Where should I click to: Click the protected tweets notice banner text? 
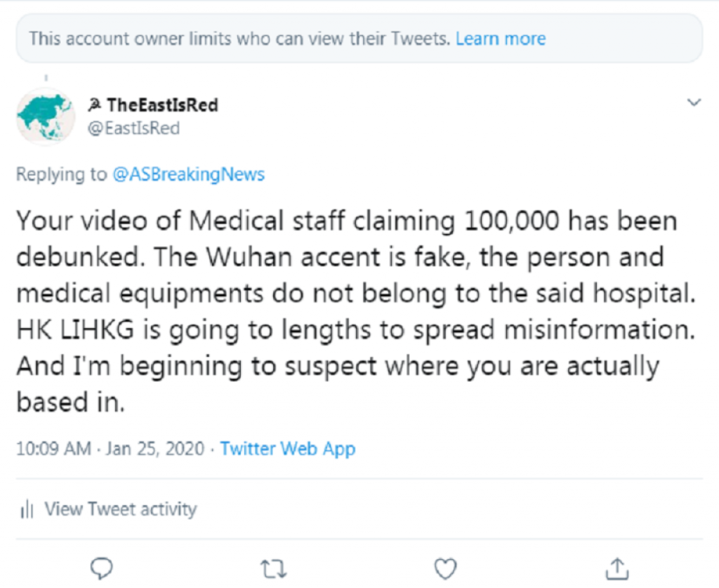(239, 38)
